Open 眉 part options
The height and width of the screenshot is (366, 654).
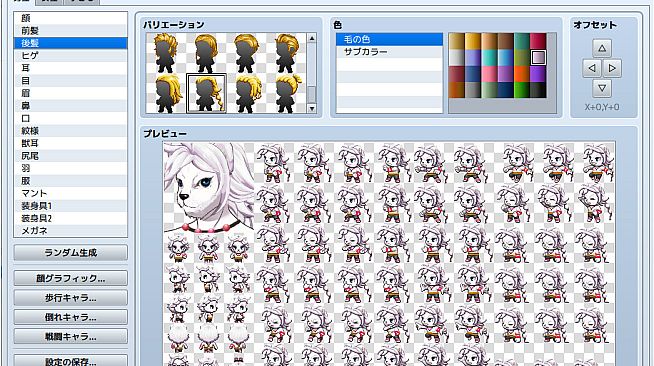click(x=70, y=93)
